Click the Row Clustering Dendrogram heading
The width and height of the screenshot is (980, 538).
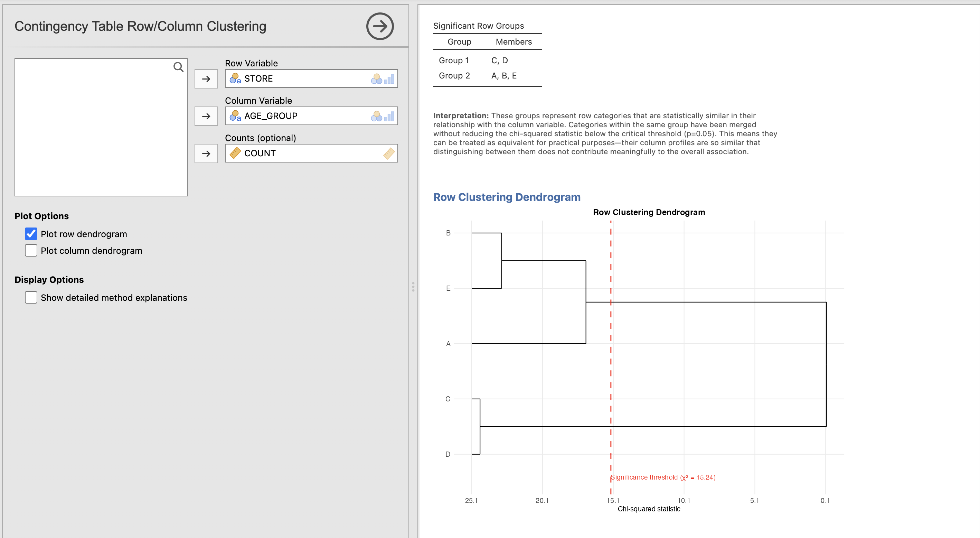506,197
